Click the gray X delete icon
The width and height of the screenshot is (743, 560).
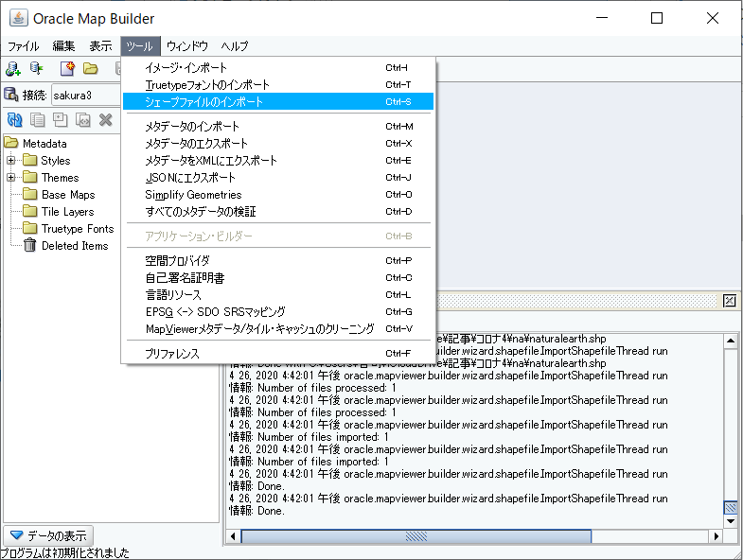pyautogui.click(x=106, y=120)
